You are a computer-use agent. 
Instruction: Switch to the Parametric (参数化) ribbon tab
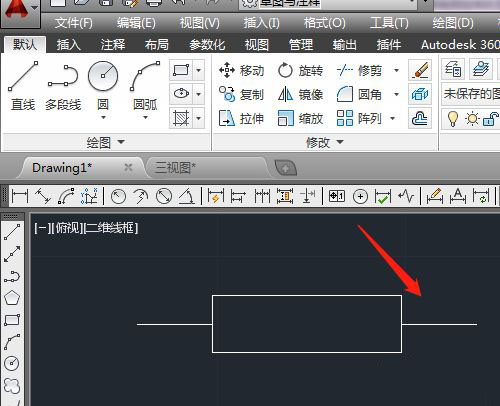[x=207, y=44]
